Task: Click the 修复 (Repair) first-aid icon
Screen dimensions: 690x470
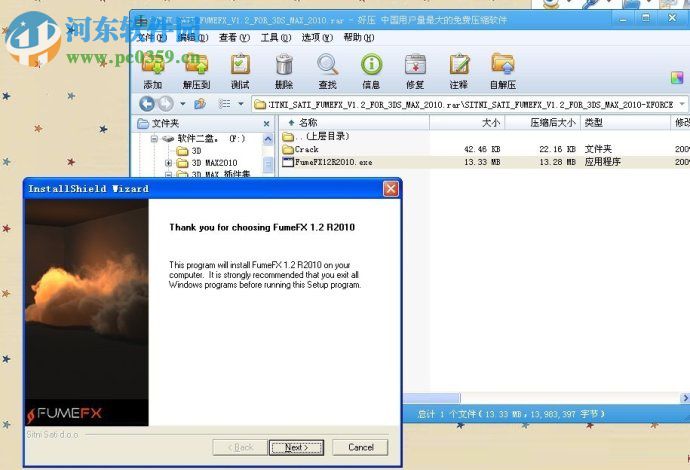Action: (x=415, y=64)
